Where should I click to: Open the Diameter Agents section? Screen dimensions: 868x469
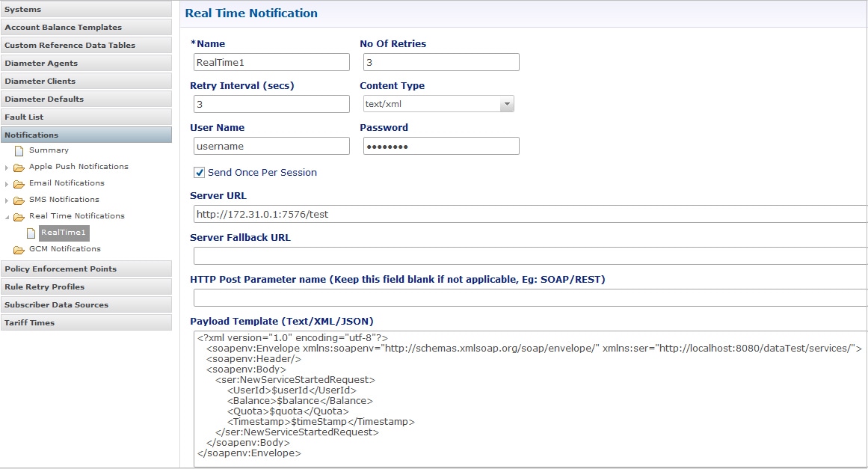(x=86, y=64)
